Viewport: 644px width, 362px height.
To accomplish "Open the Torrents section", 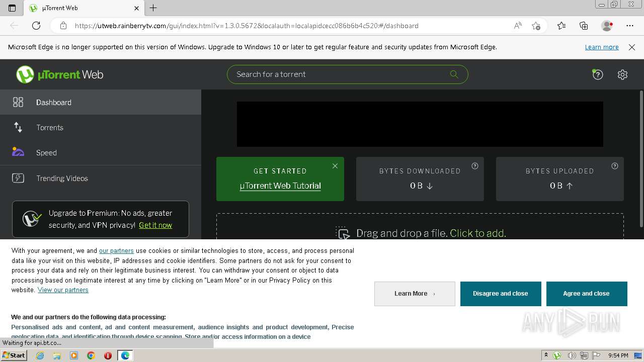I will click(x=101, y=127).
